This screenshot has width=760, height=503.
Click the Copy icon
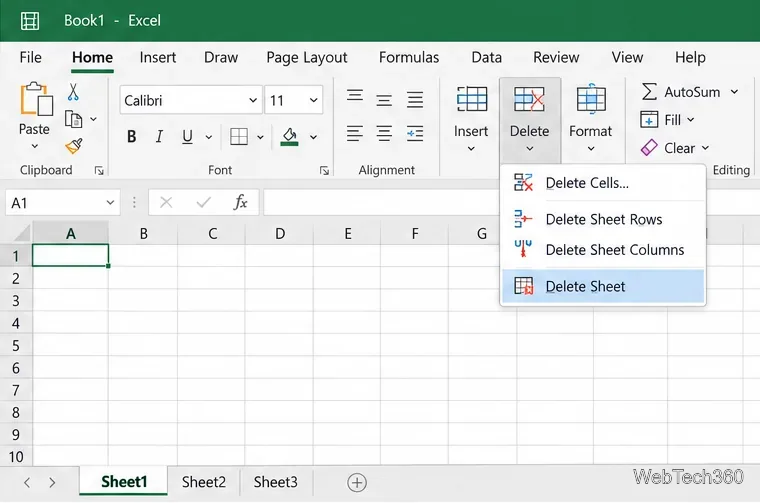[x=73, y=119]
